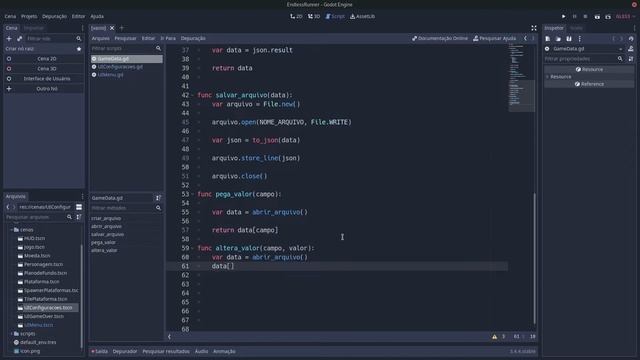The image size is (640, 360).
Task: Expand the Resource section in Inspector
Action: (x=548, y=77)
